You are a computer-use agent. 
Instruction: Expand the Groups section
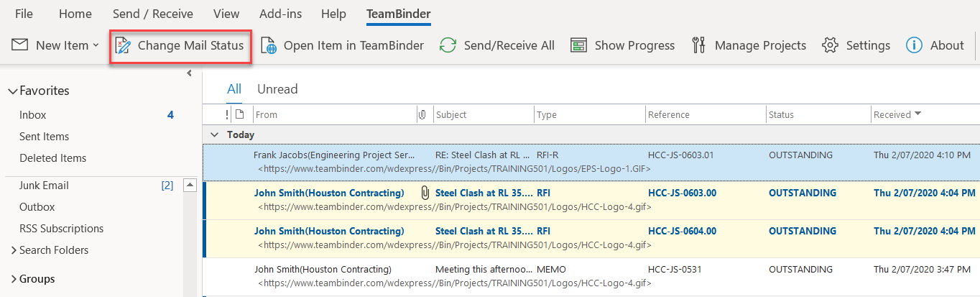click(x=11, y=279)
